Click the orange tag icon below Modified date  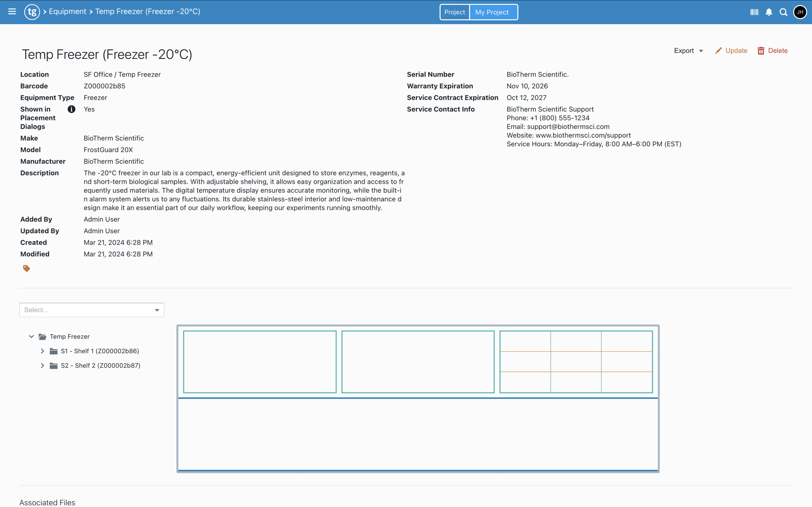[27, 268]
